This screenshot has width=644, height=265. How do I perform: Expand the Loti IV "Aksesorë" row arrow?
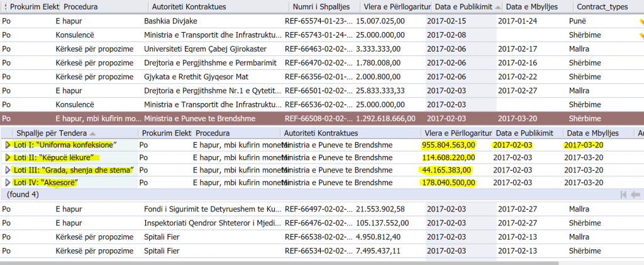tap(8, 183)
